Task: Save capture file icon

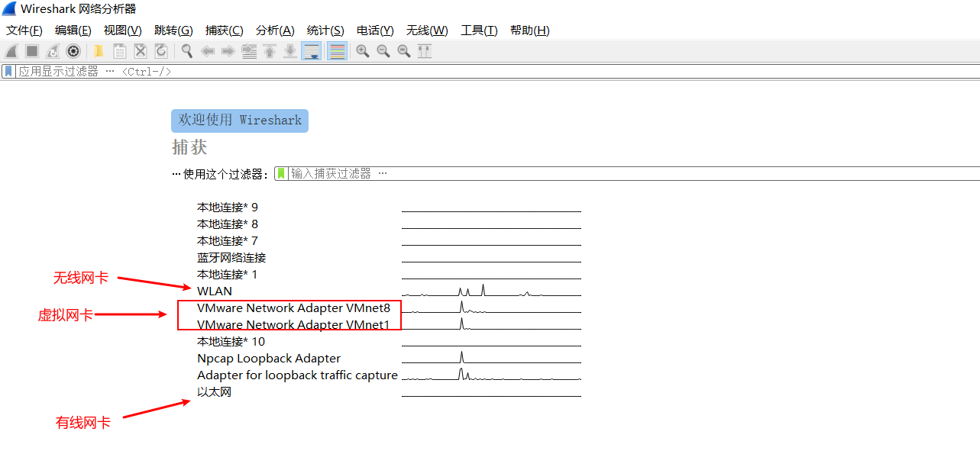Action: (x=120, y=51)
